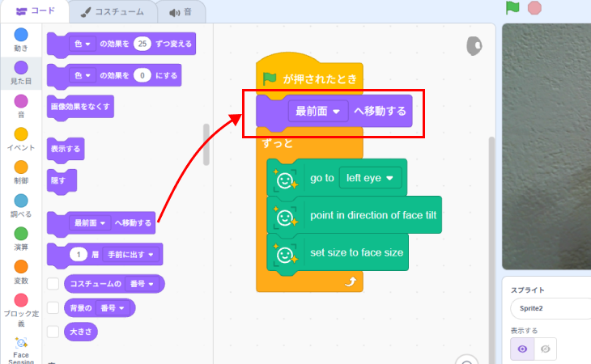Click the Sprite2 name input field
Viewport: 591px width, 364px height.
click(x=551, y=309)
